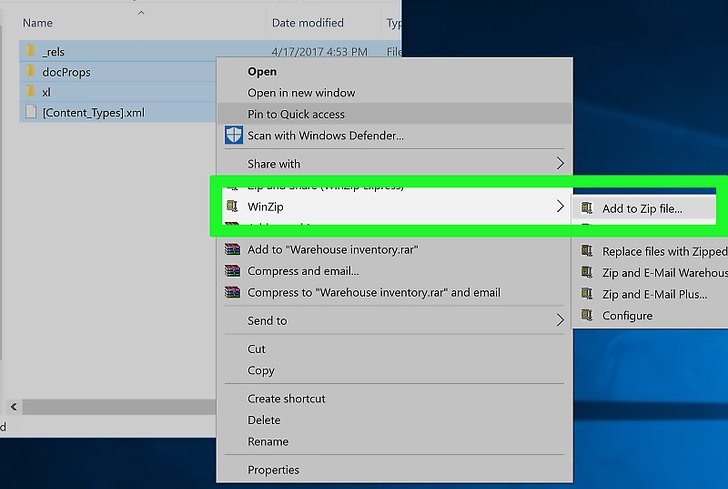The height and width of the screenshot is (489, 728).
Task: Click the WinRAR icon beside Compress and email
Action: tap(233, 271)
